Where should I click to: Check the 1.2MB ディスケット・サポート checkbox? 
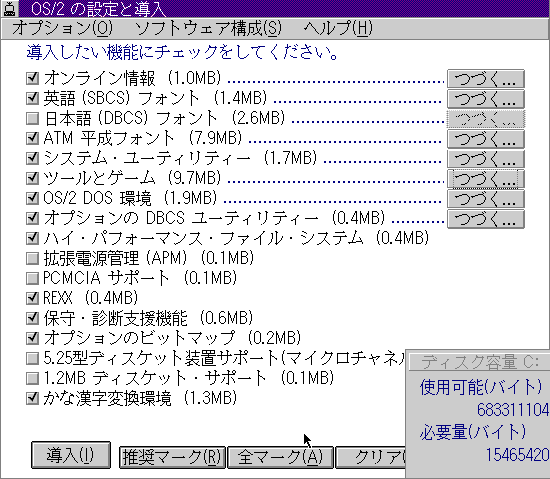click(x=32, y=378)
